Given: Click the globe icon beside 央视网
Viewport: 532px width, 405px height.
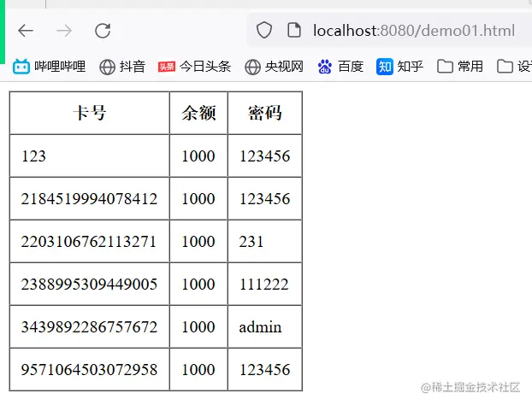Looking at the screenshot, I should (253, 67).
